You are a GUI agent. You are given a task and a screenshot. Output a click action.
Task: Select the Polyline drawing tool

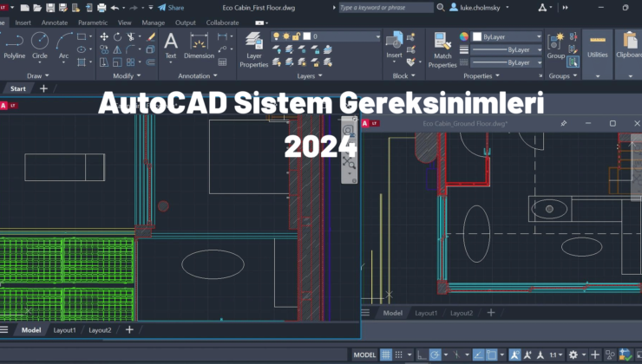click(15, 46)
